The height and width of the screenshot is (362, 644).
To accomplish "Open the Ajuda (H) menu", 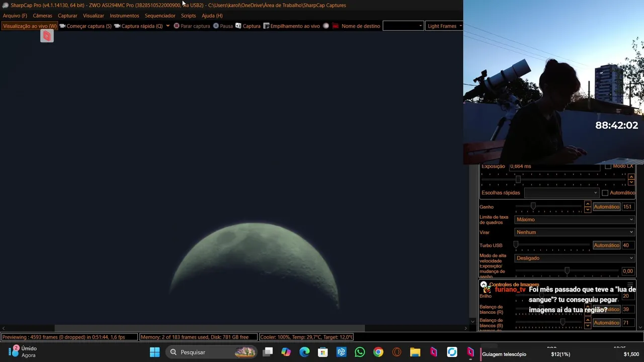I will tap(212, 16).
